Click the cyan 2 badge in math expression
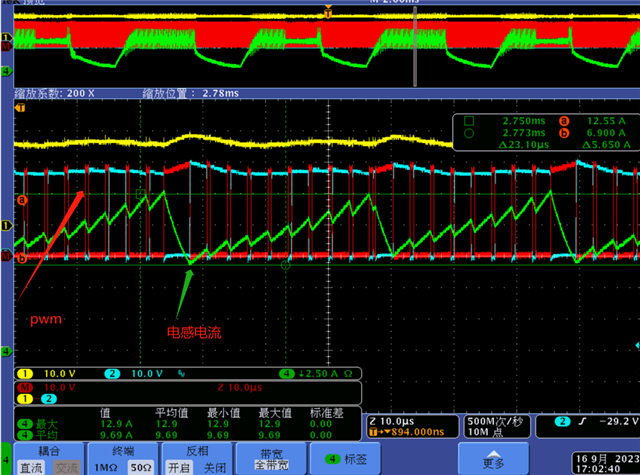 [x=49, y=399]
